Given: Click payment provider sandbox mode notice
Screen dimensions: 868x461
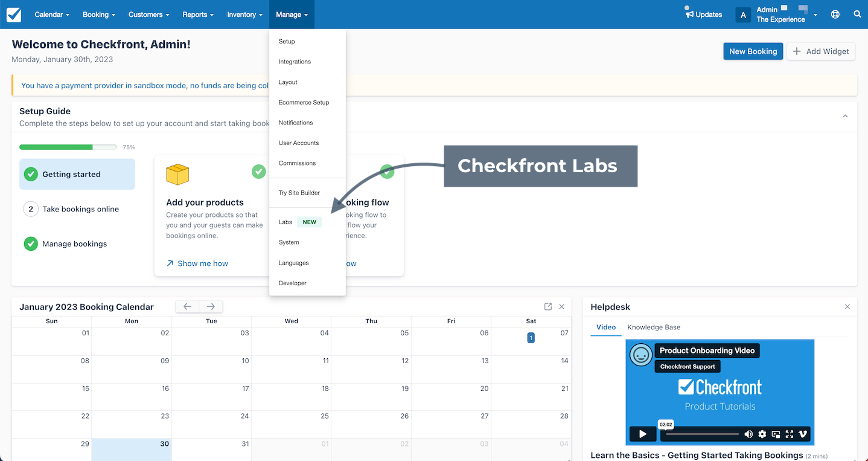Looking at the screenshot, I should click(145, 85).
